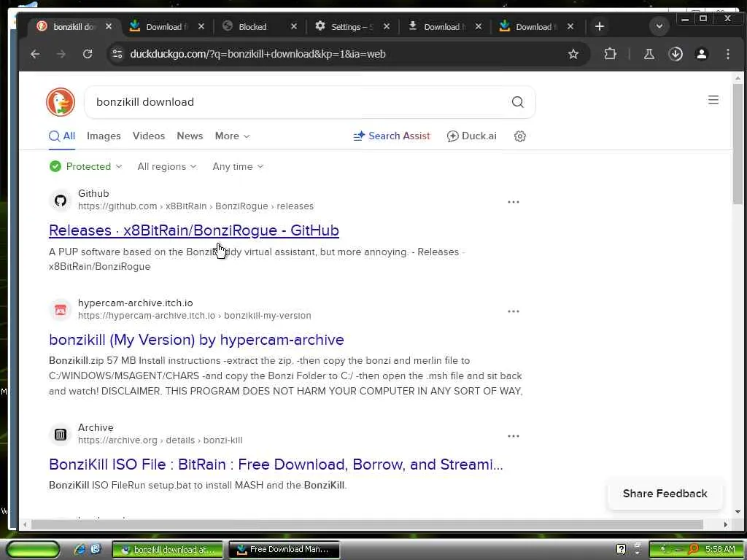Click the green Start button on taskbar
747x560 pixels.
(33, 550)
